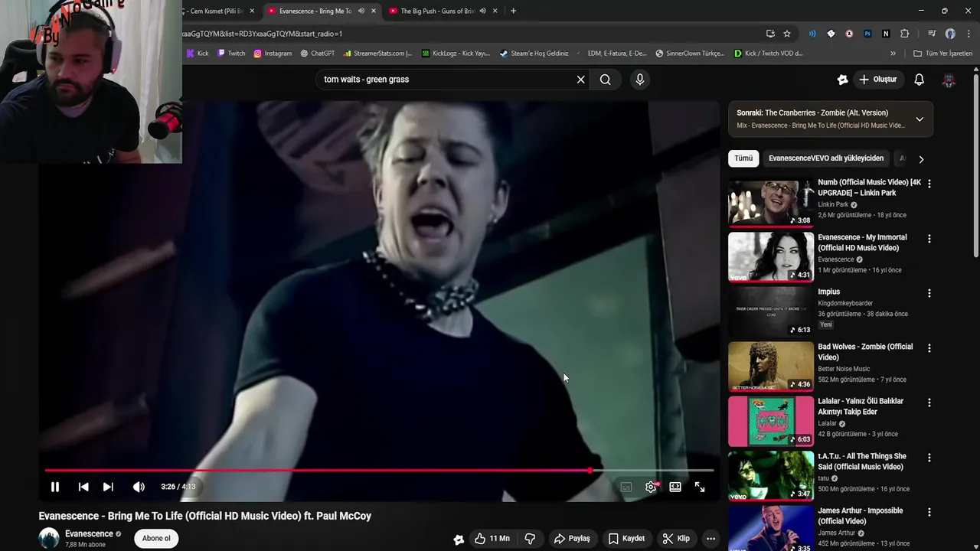This screenshot has height=551, width=980.
Task: Open the Oluştur create button
Action: [878, 80]
